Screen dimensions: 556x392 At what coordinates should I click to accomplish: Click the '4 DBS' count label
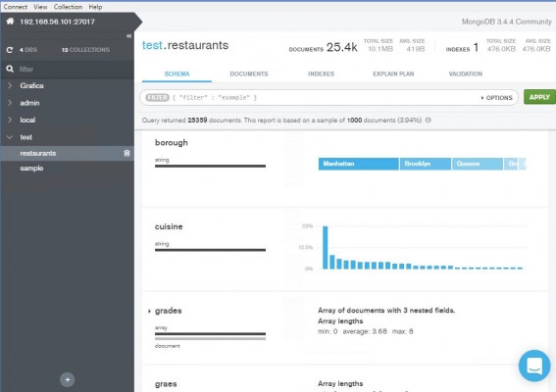28,50
